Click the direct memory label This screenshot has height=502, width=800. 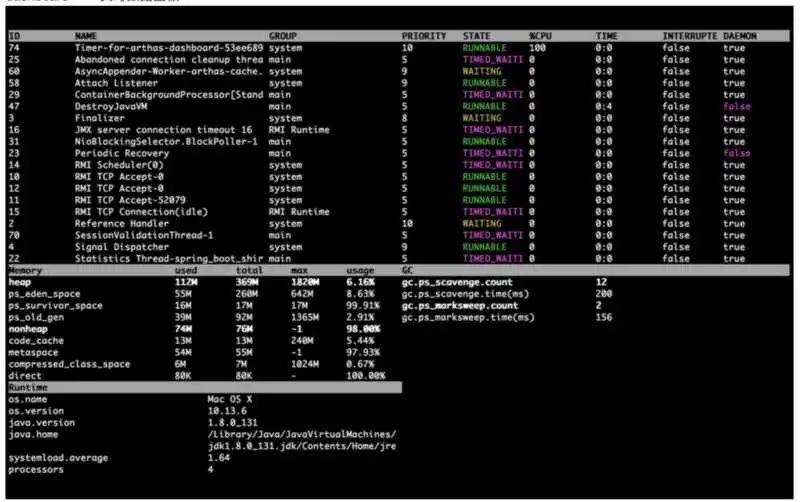pyautogui.click(x=24, y=376)
